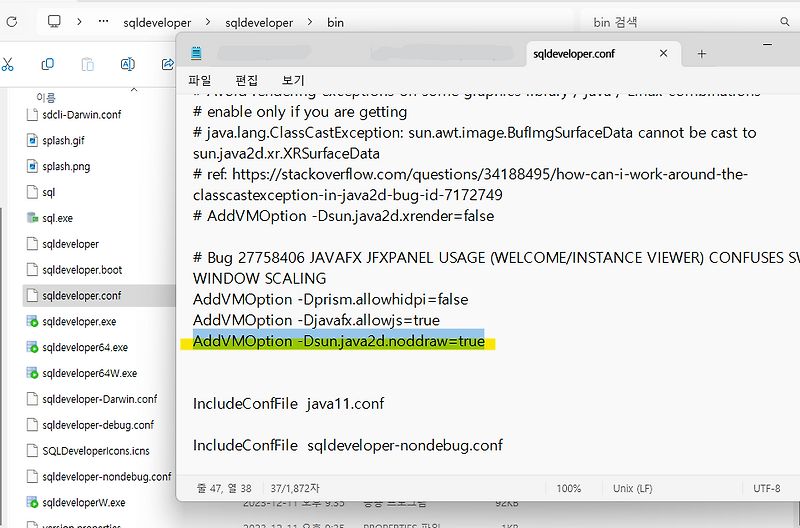Click the Notepad app icon
Viewport: 800px width, 528px height.
tap(196, 53)
